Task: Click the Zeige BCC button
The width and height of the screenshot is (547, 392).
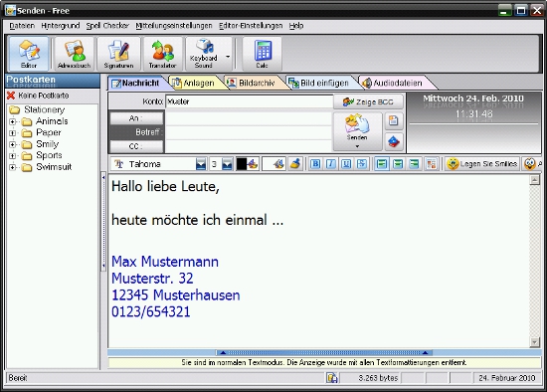Action: coord(368,101)
